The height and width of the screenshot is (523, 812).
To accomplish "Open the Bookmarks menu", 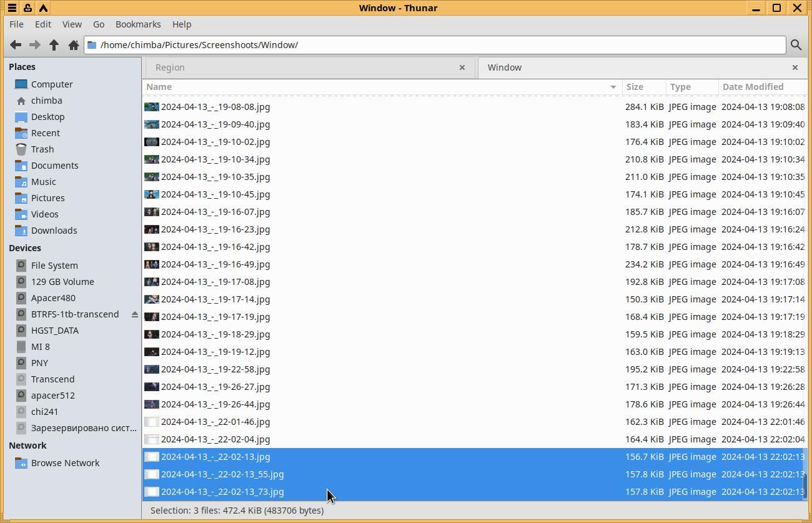I will click(138, 24).
